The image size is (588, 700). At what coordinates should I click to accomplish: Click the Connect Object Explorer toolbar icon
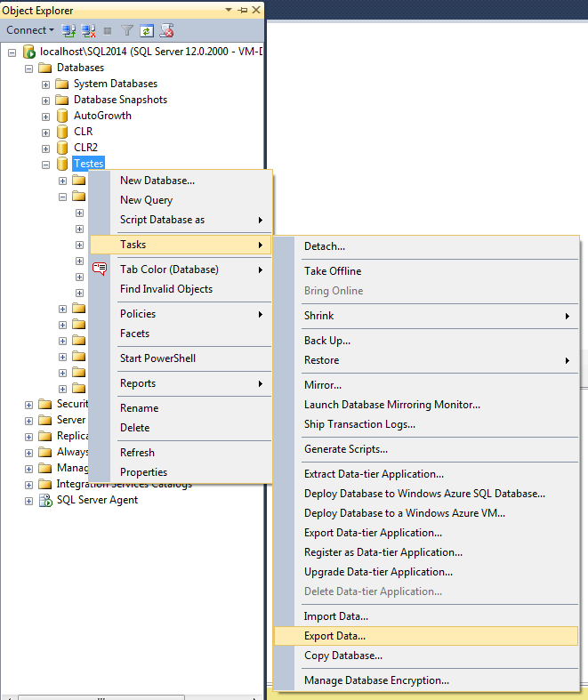[69, 30]
